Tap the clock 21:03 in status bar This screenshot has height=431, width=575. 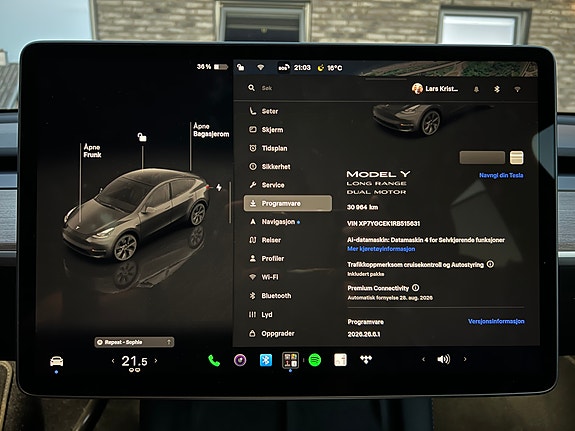(302, 67)
